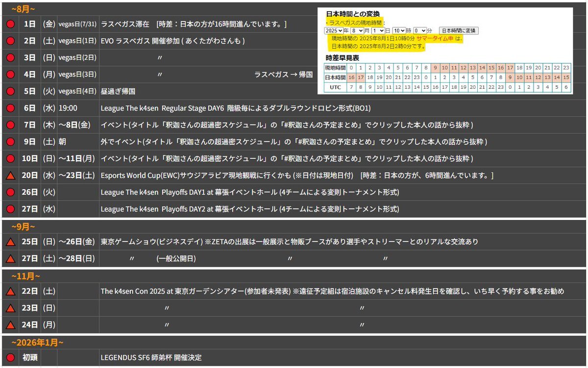Click the red circle in the LEGENDUS SF6 row
This screenshot has width=588, height=368.
tap(10, 358)
